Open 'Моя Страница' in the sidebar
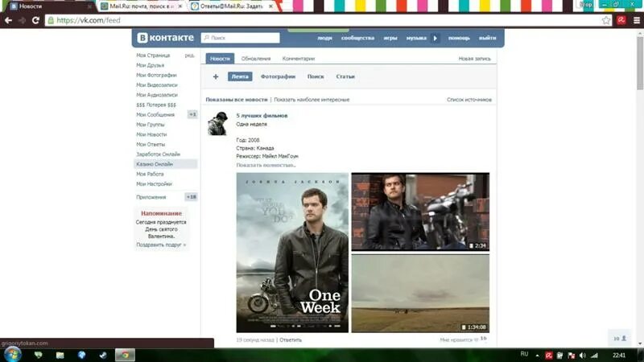Viewport: 644px width, 362px height. [x=153, y=56]
